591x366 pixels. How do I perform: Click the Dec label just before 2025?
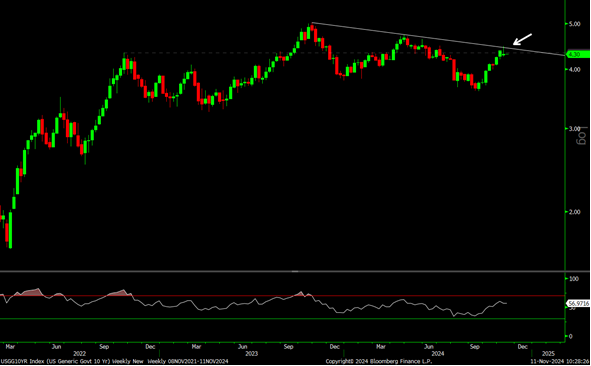tap(522, 347)
